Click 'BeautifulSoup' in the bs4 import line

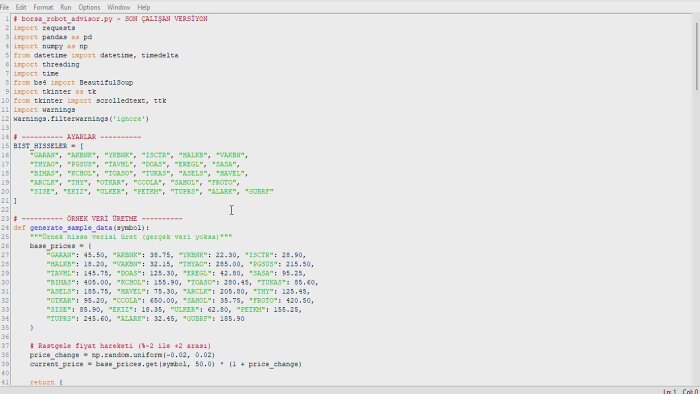click(106, 83)
